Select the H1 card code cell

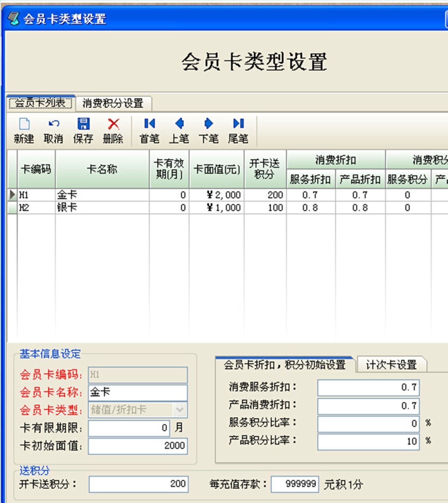pyautogui.click(x=36, y=195)
